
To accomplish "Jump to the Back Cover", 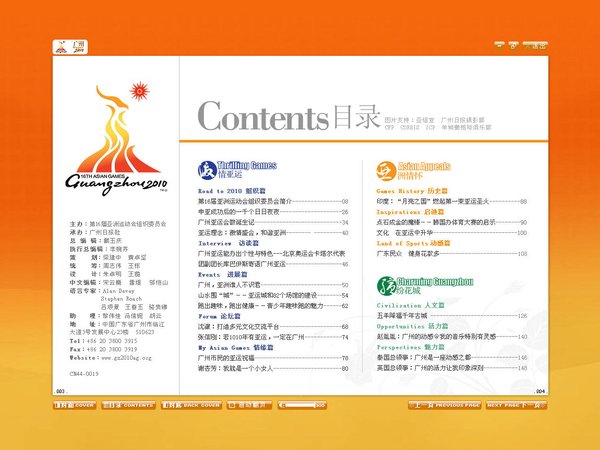I will (x=191, y=405).
